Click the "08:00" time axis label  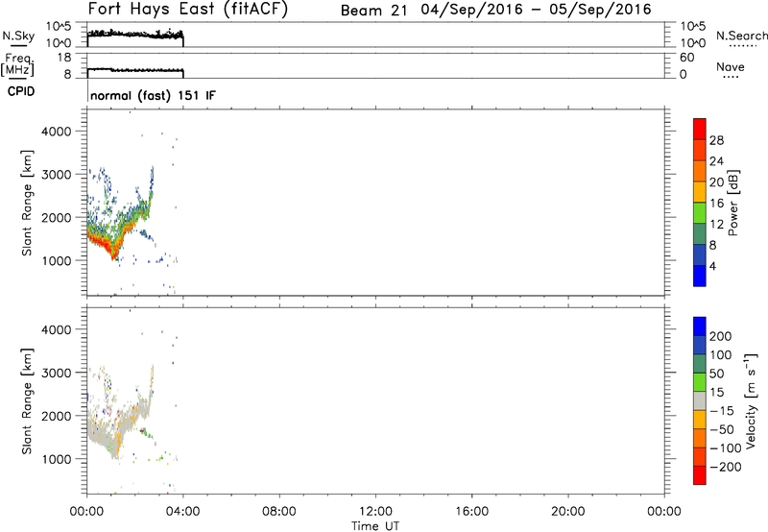[279, 512]
